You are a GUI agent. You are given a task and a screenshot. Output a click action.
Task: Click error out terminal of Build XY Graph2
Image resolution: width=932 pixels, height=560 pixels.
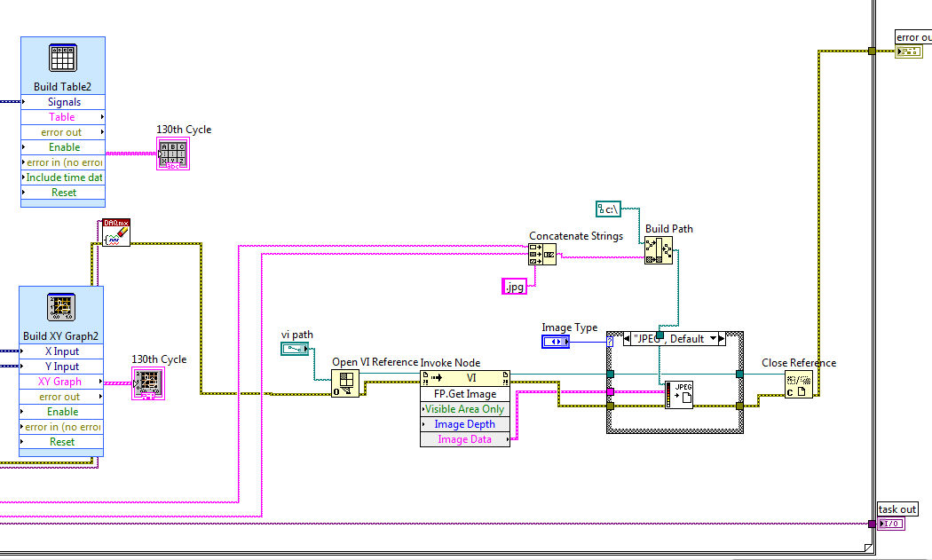click(x=61, y=397)
